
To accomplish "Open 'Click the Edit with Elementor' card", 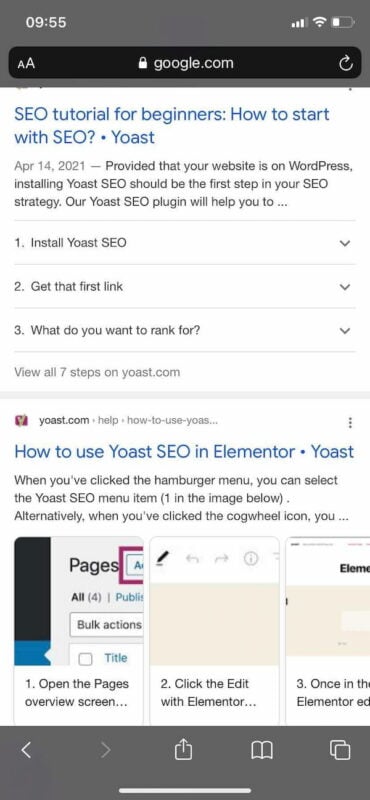I will click(214, 631).
